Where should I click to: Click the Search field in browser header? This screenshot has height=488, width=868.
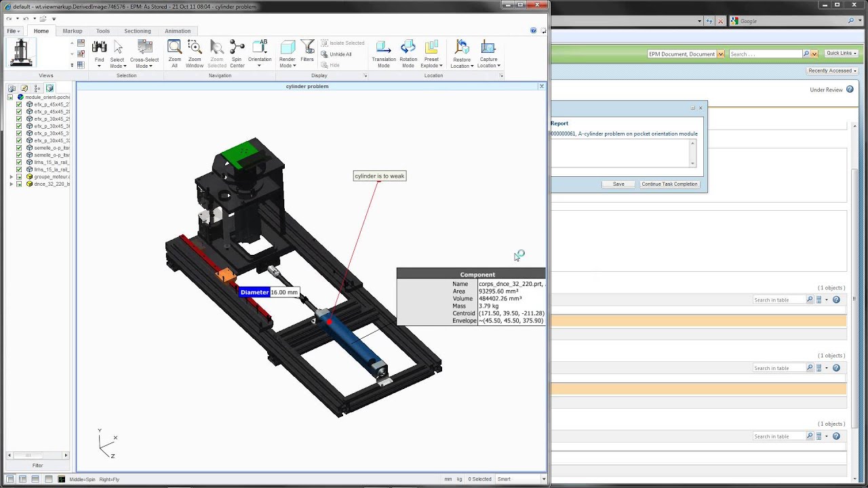(765, 54)
